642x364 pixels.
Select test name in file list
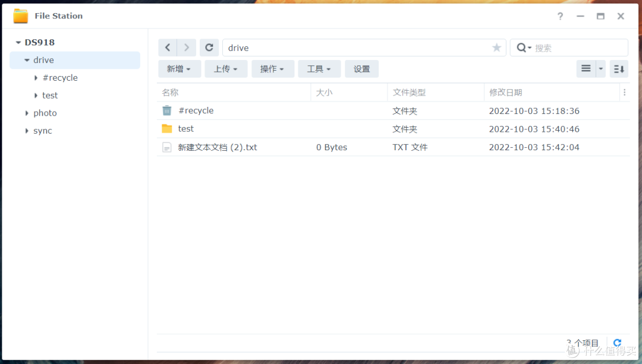click(x=186, y=129)
